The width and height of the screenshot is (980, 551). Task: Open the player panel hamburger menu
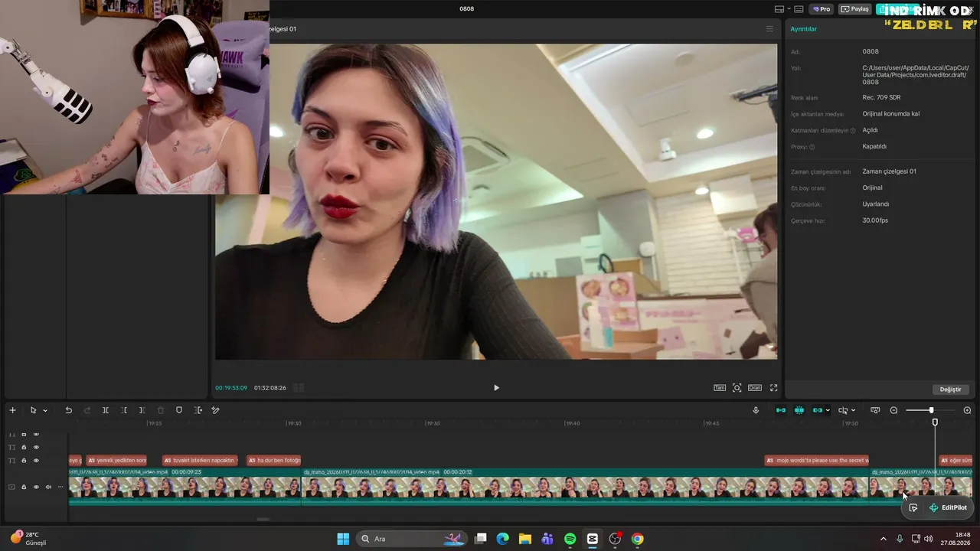[x=769, y=29]
